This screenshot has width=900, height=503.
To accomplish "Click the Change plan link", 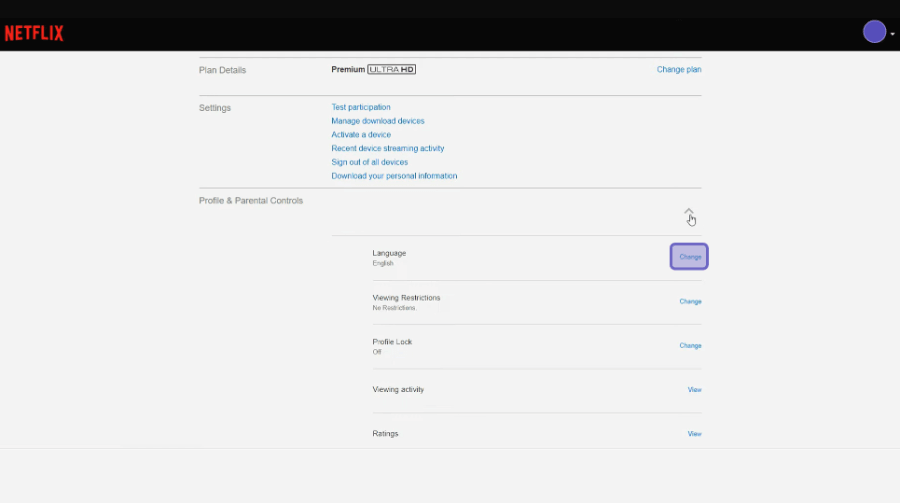I will (x=679, y=69).
